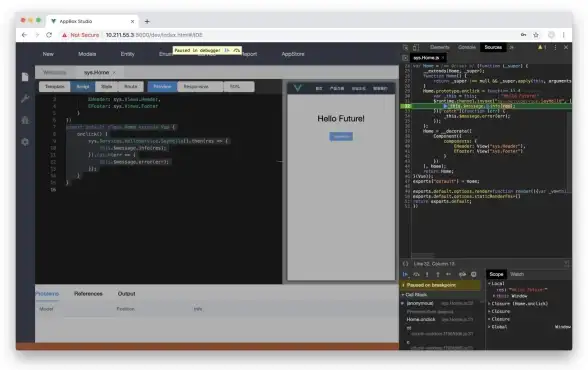Switch to the Watch tab
588x370 pixels.
(517, 274)
